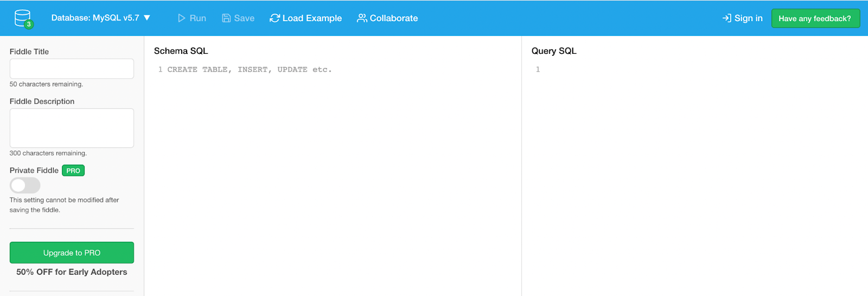Click the Sign in link
The height and width of the screenshot is (296, 868).
[x=748, y=18]
